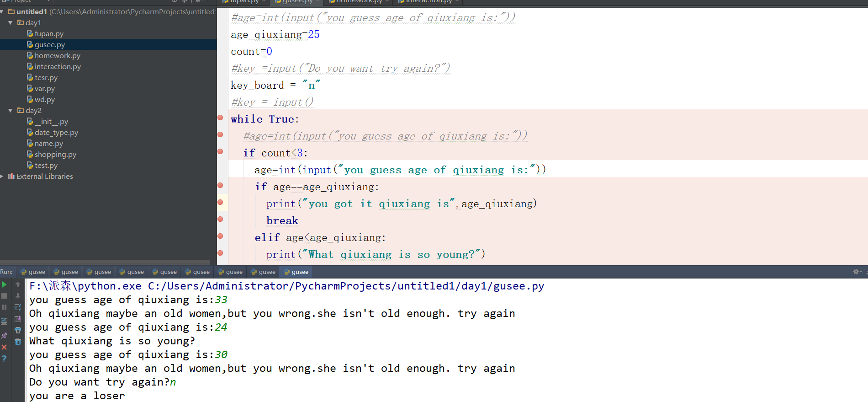Viewport: 868px width, 402px height.
Task: Click 'you are a loser' console line
Action: tap(77, 396)
